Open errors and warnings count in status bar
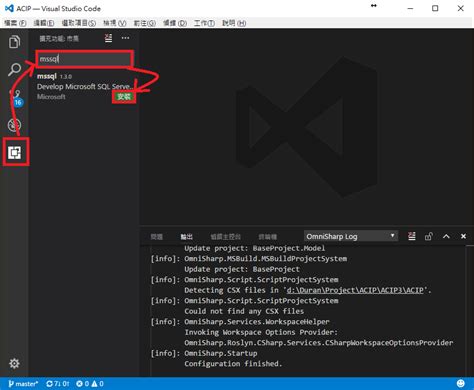This screenshot has height=390, width=474. point(90,384)
